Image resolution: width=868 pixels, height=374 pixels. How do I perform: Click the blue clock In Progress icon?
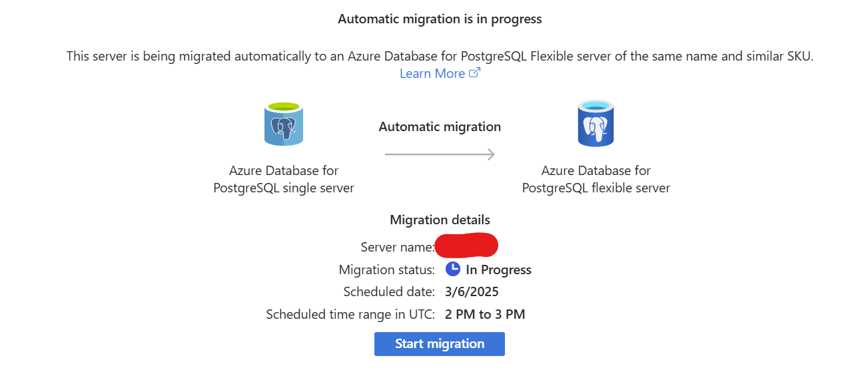(x=453, y=269)
